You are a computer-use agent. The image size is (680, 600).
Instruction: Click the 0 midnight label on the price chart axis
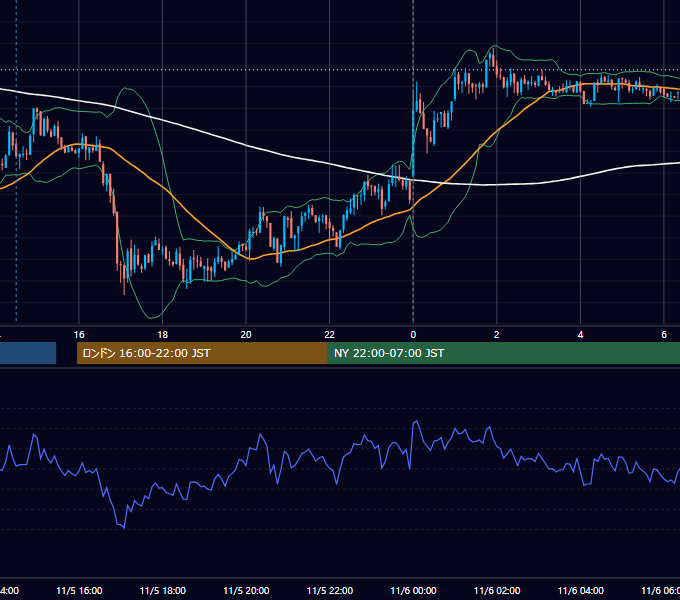(413, 335)
